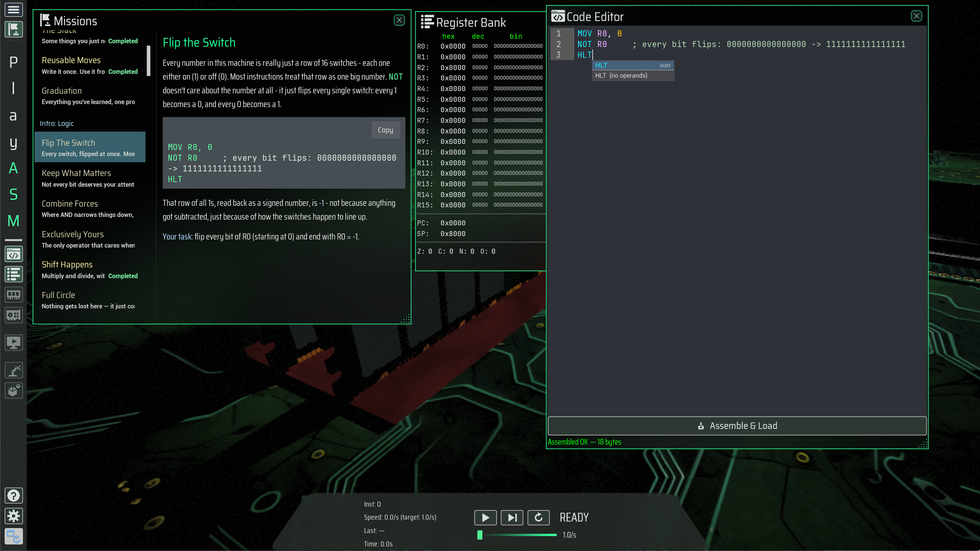Select the Flip The Switch mission
The image size is (980, 551).
coord(90,147)
